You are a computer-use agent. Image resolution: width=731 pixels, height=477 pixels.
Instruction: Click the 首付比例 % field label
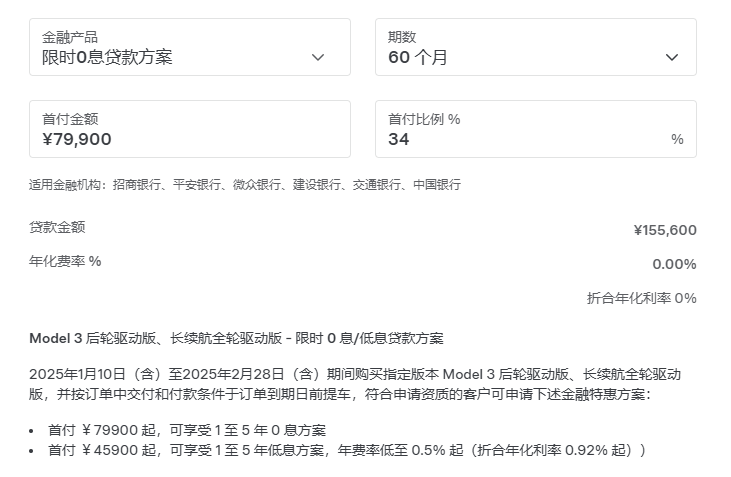424,119
